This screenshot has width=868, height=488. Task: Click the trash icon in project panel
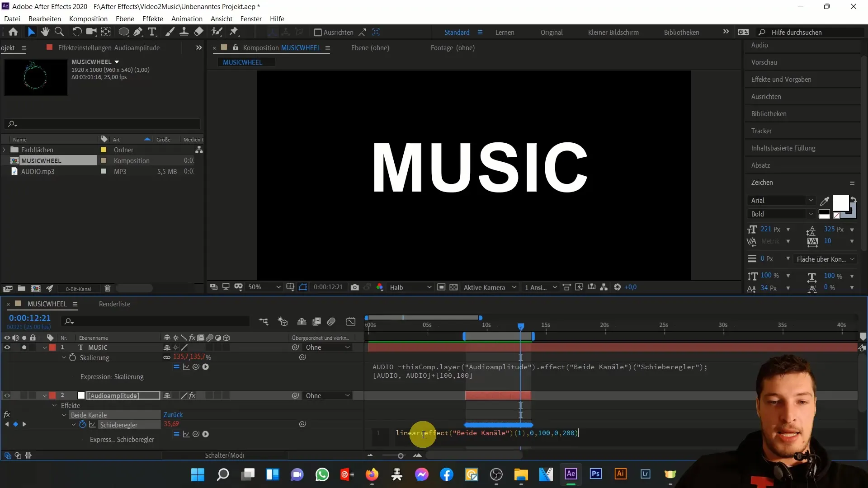[108, 288]
